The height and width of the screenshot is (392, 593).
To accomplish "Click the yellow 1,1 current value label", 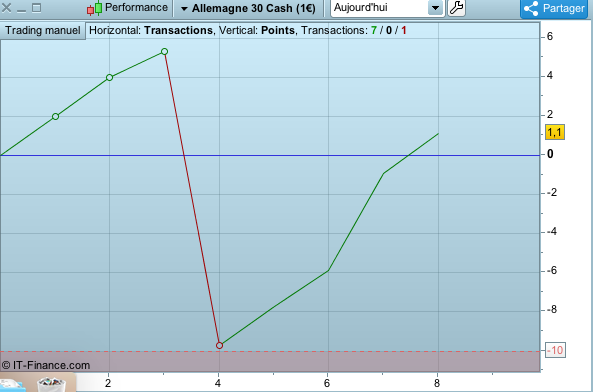I will pos(554,132).
